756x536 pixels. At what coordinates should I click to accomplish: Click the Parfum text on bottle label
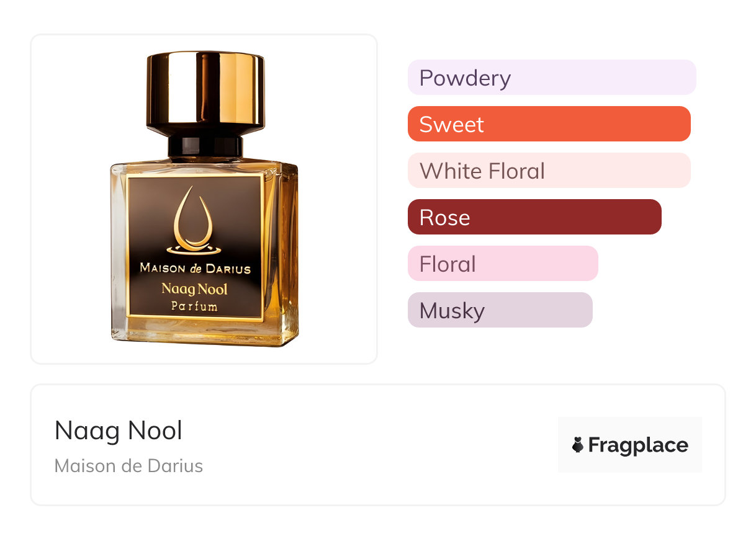[x=195, y=306]
